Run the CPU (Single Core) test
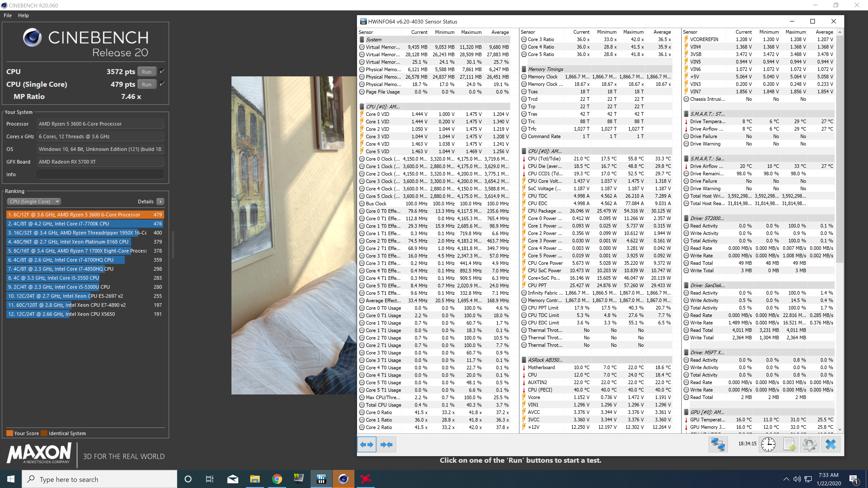868x488 pixels. click(146, 84)
